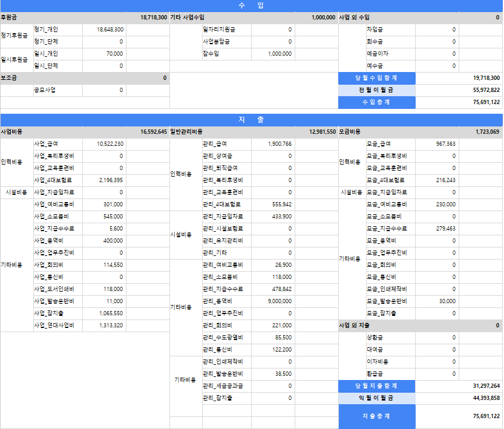Select the 1,900,766 amount cell

(x=273, y=144)
